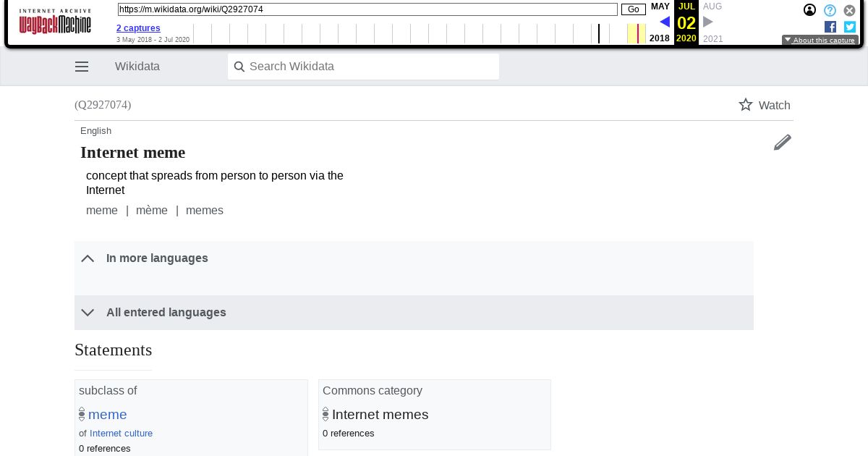Click rank icon beside Internet memes
Image resolution: width=868 pixels, height=456 pixels.
[x=325, y=415]
